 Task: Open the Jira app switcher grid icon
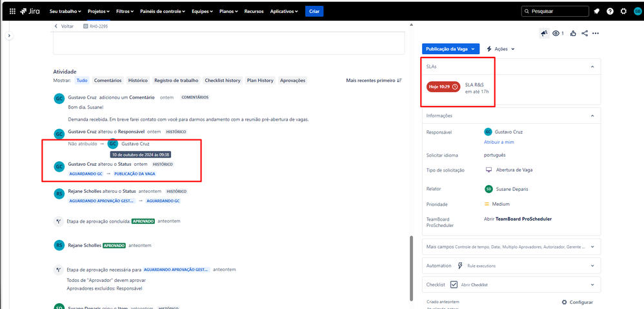click(x=12, y=12)
